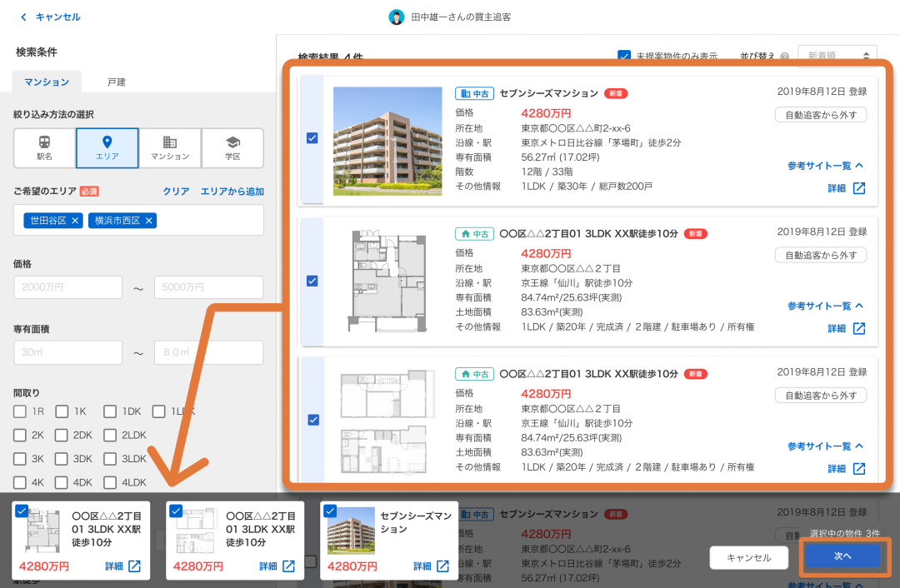900x588 pixels.
Task: Deselect the dark floor plan card in the selected-items bar
Action: [x=22, y=511]
